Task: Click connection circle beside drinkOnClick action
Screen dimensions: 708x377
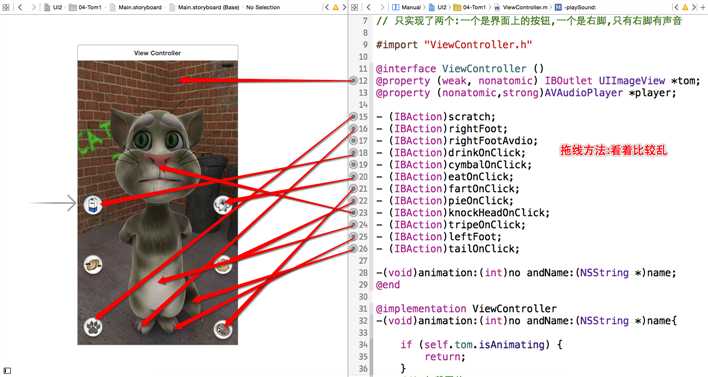Action: pyautogui.click(x=354, y=153)
